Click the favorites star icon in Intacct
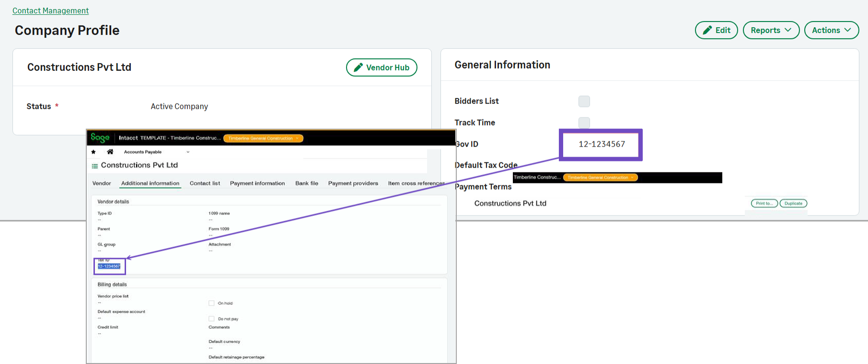 pos(93,152)
